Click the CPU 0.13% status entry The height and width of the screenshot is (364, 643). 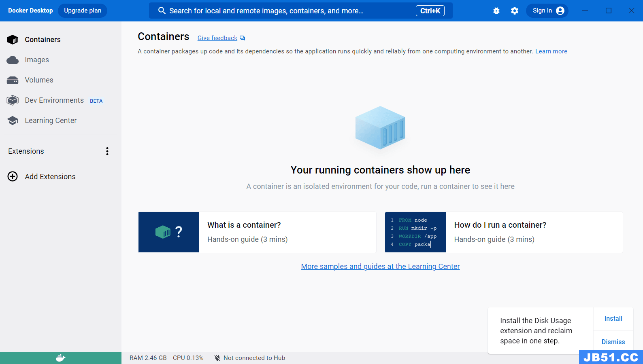188,358
